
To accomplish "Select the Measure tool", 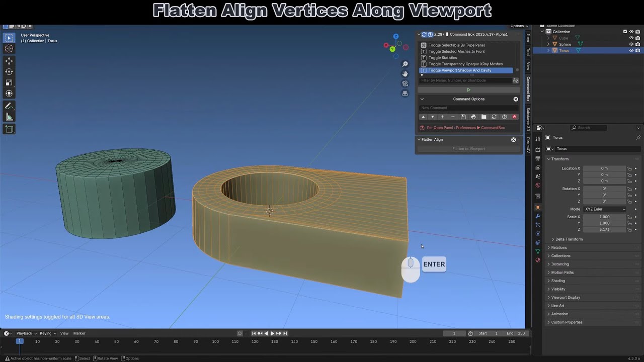I will click(x=9, y=117).
